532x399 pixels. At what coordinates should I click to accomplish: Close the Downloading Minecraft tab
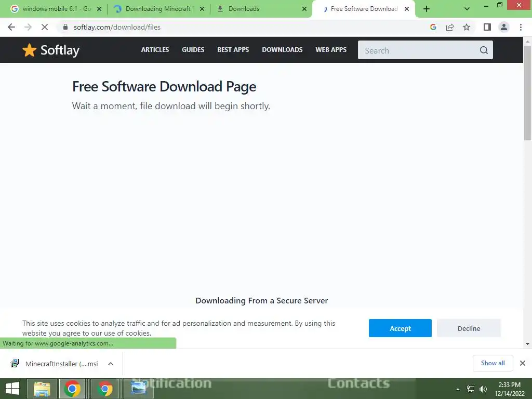tap(202, 9)
